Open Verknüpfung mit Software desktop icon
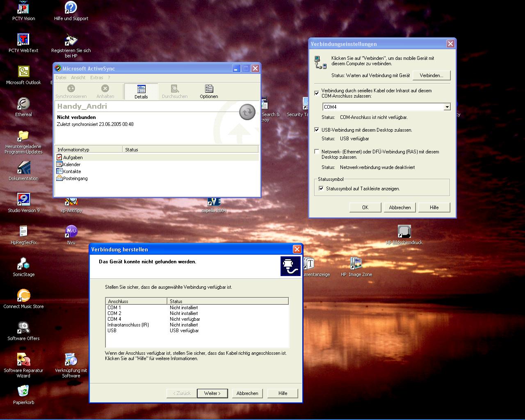This screenshot has width=525, height=420. pyautogui.click(x=71, y=366)
